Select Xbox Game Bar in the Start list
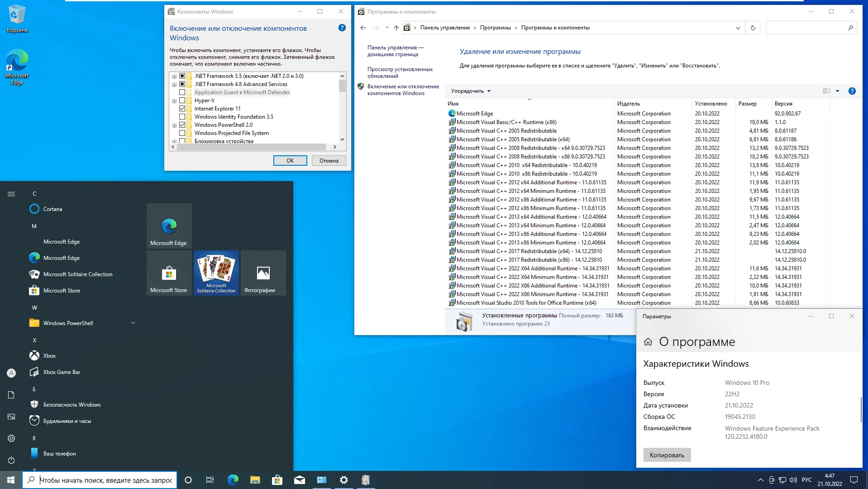This screenshot has width=868, height=489. click(x=62, y=372)
